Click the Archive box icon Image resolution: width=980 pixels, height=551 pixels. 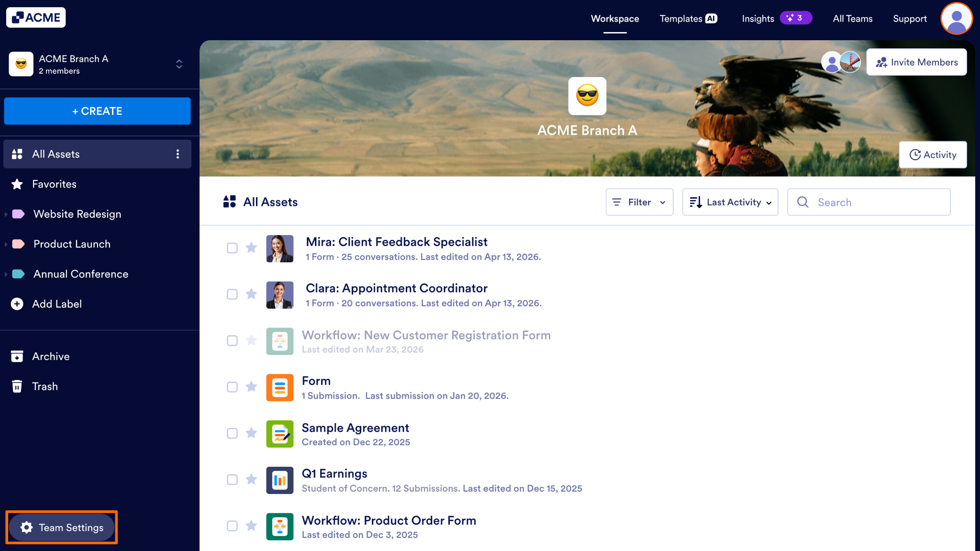17,357
